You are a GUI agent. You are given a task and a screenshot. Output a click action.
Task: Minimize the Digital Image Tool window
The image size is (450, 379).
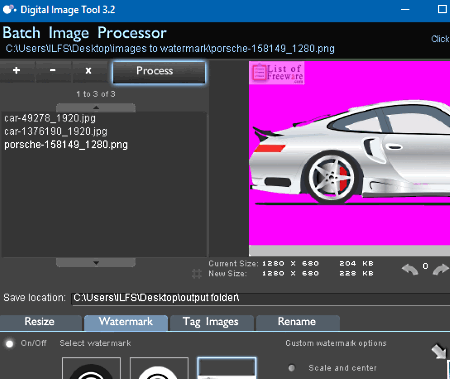tap(405, 9)
